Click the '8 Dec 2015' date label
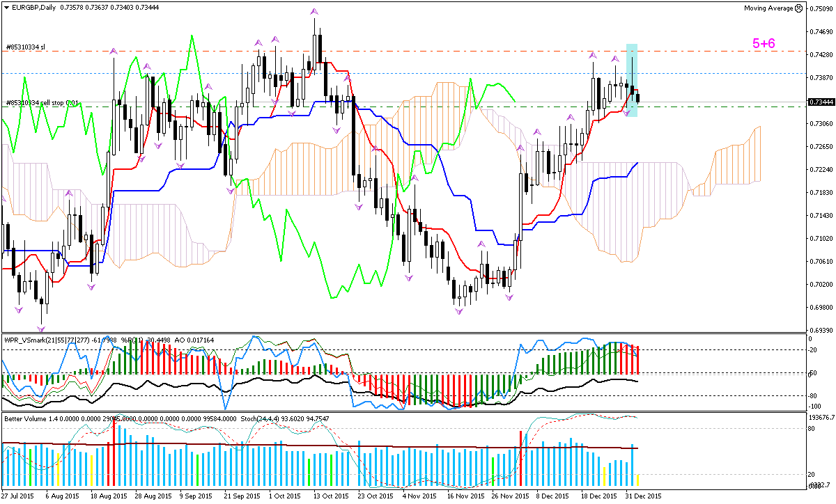This screenshot has width=836, height=504. coord(554,496)
